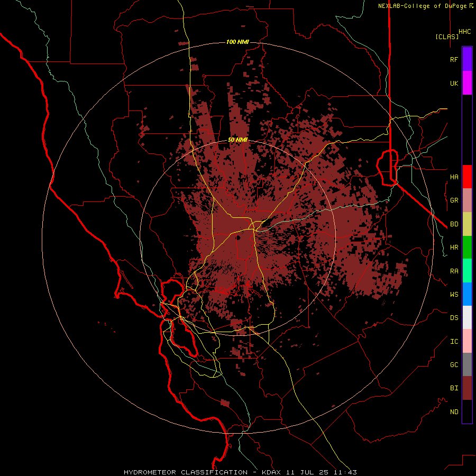Click the BI legend label
Image resolution: width=476 pixels, height=476 pixels.
(454, 388)
